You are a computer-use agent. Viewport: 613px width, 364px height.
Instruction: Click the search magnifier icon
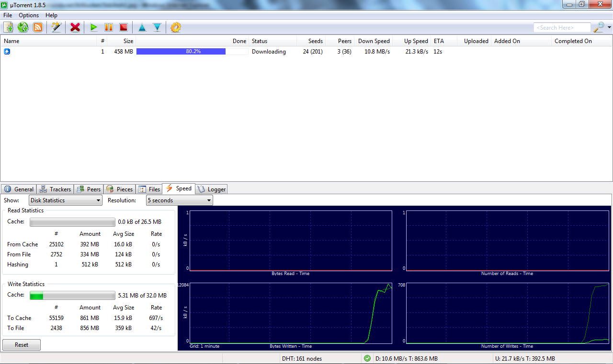[x=599, y=27]
